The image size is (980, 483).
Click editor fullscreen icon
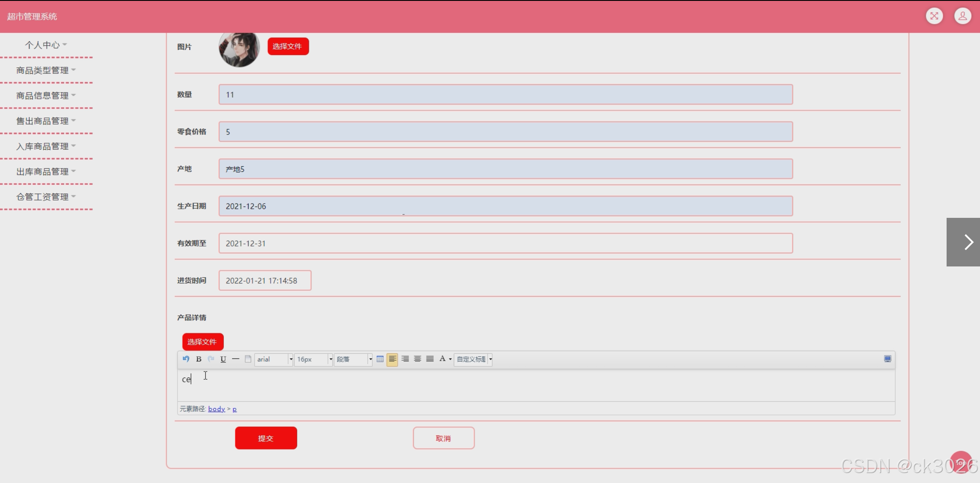[x=887, y=359]
